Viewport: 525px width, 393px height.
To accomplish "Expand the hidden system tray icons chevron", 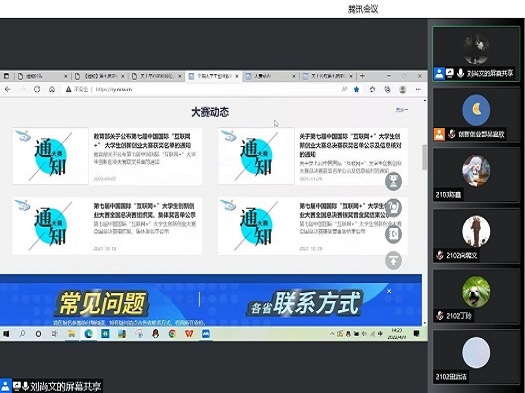I will tap(332, 334).
